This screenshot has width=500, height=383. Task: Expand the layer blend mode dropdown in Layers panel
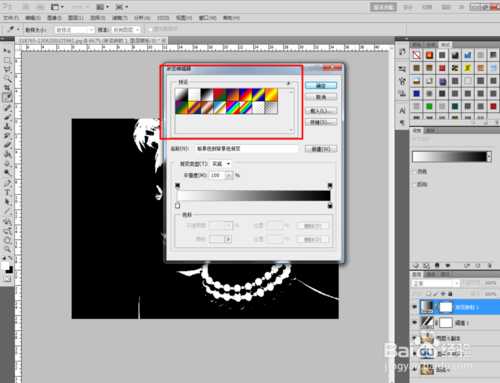[436, 283]
